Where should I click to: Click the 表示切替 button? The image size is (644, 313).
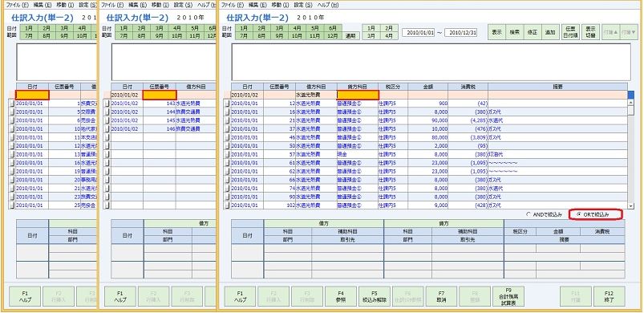[x=590, y=32]
